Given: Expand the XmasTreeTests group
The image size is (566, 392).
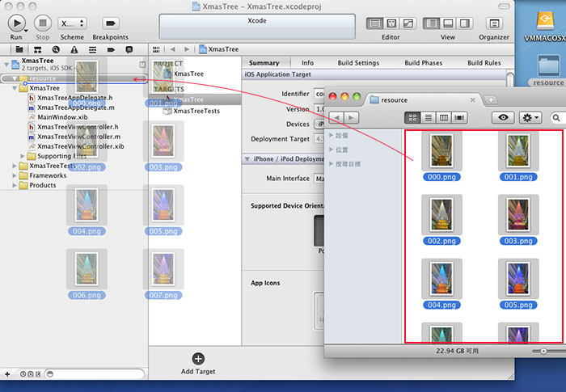Looking at the screenshot, I should (x=14, y=166).
